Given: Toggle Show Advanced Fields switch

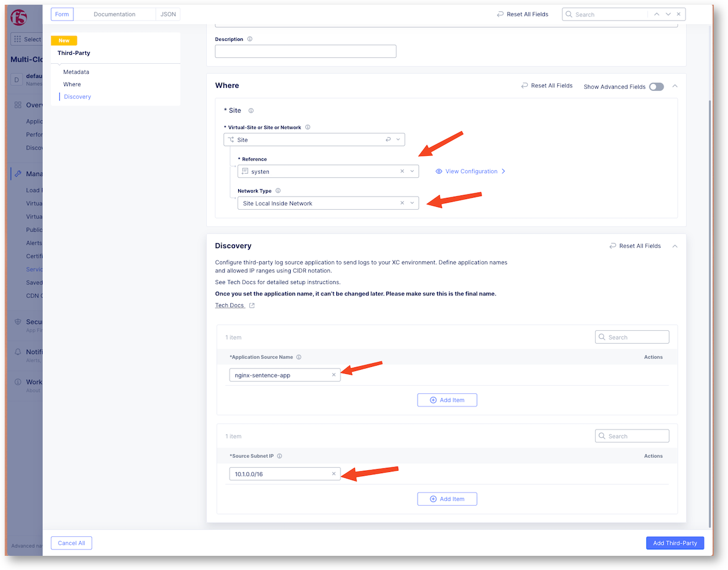Looking at the screenshot, I should pos(656,87).
